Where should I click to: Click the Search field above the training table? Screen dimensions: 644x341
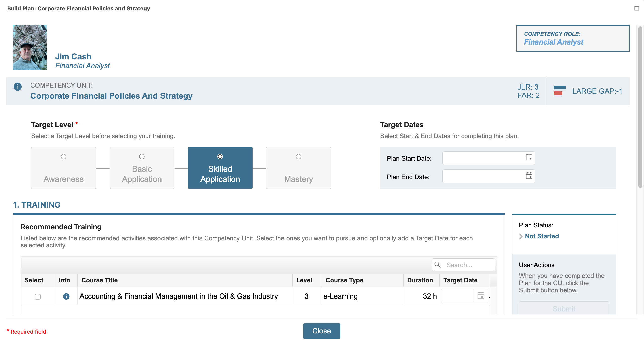click(468, 265)
